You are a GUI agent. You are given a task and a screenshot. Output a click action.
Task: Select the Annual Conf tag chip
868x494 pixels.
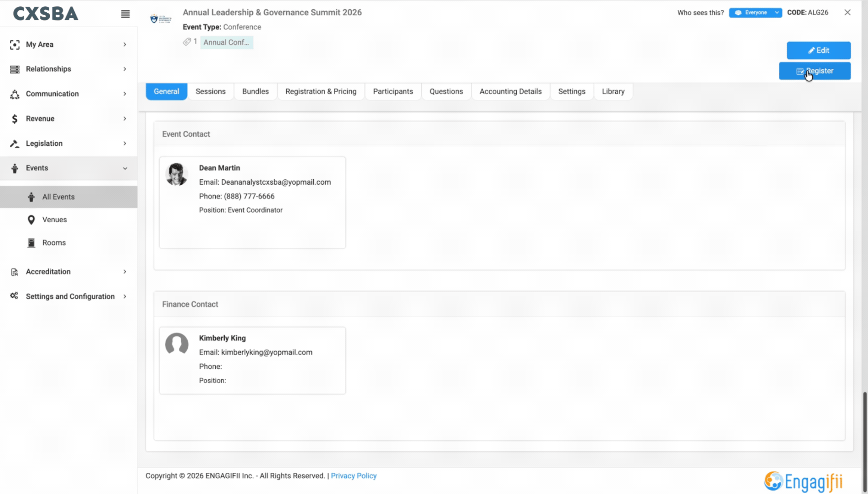coord(226,42)
